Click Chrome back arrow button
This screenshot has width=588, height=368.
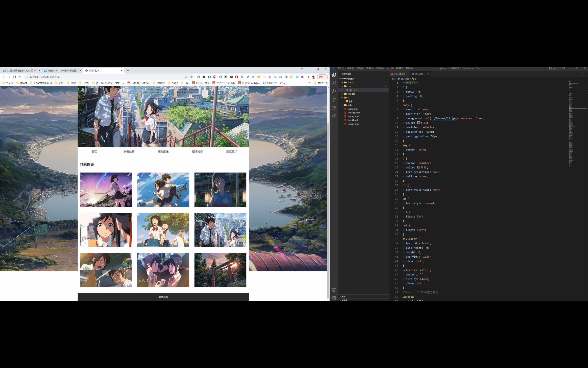3,77
